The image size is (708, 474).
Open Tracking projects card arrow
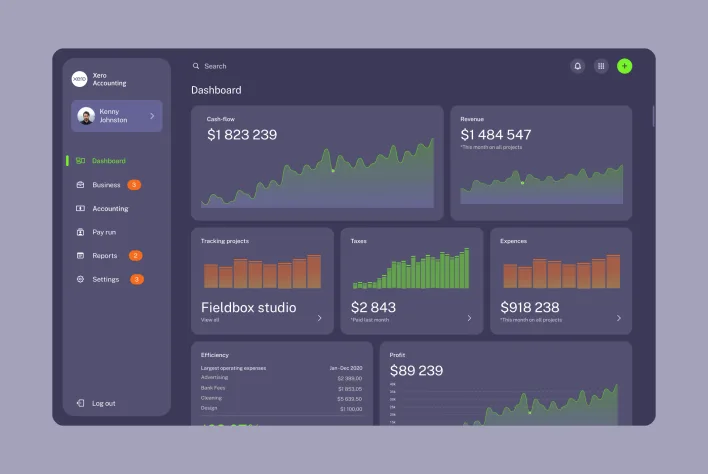coord(320,318)
